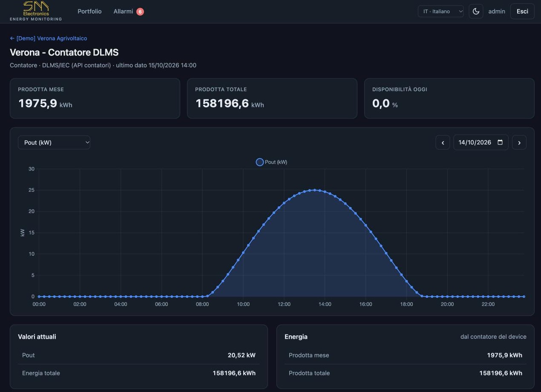Image resolution: width=541 pixels, height=392 pixels.
Task: Go to previous day with left chevron
Action: point(443,142)
